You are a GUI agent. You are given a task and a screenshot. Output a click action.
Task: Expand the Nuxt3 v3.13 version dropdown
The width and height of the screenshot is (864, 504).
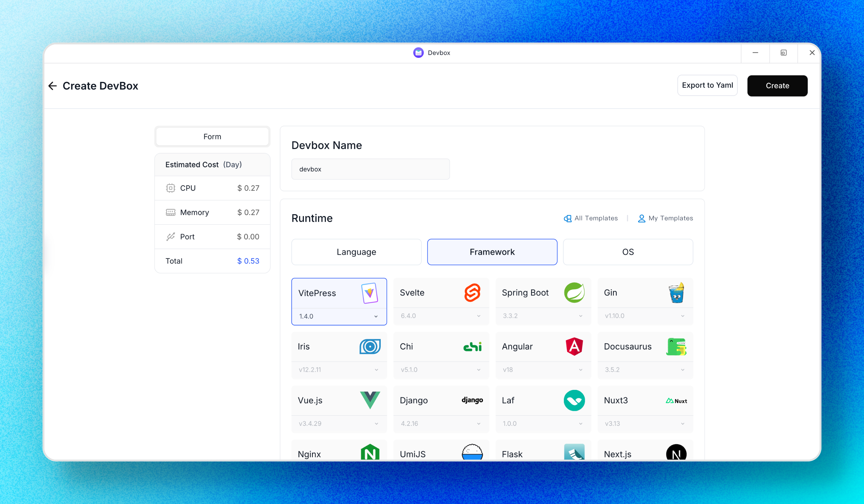pos(645,423)
